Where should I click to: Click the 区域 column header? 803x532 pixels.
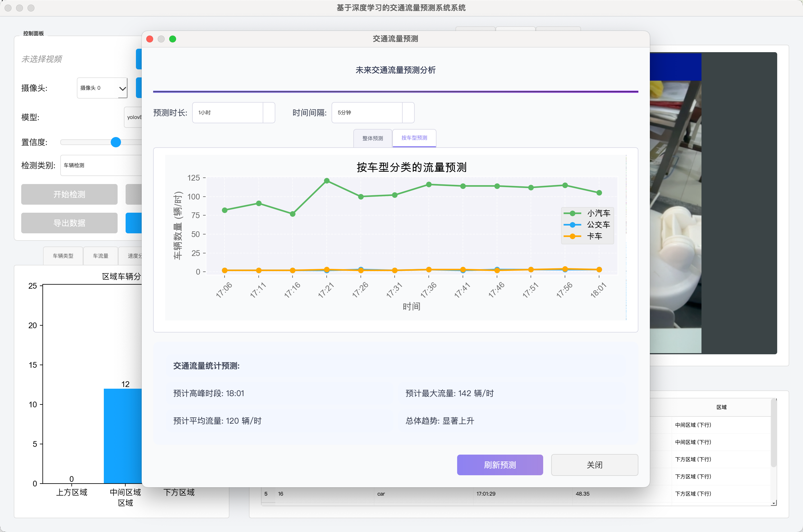(x=721, y=407)
